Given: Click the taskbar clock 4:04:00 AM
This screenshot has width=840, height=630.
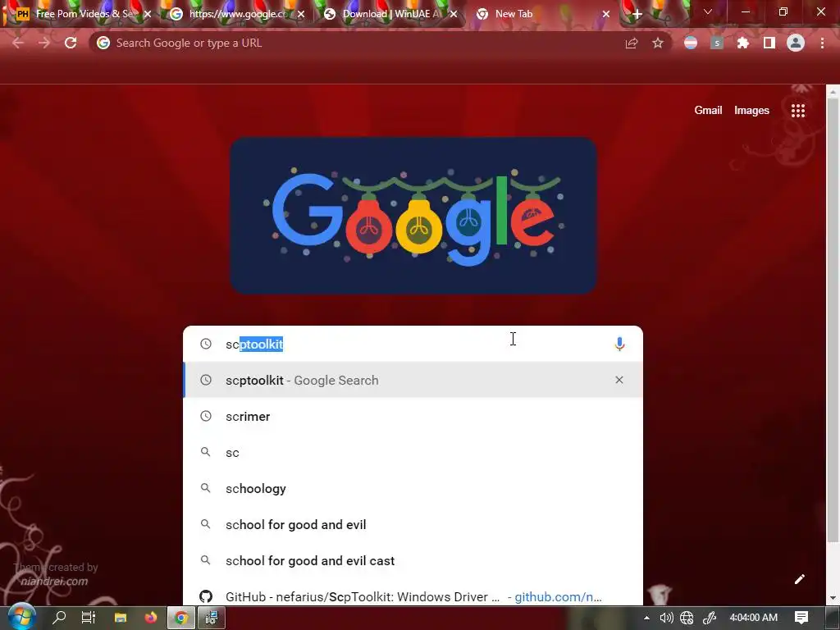Looking at the screenshot, I should pos(753,617).
